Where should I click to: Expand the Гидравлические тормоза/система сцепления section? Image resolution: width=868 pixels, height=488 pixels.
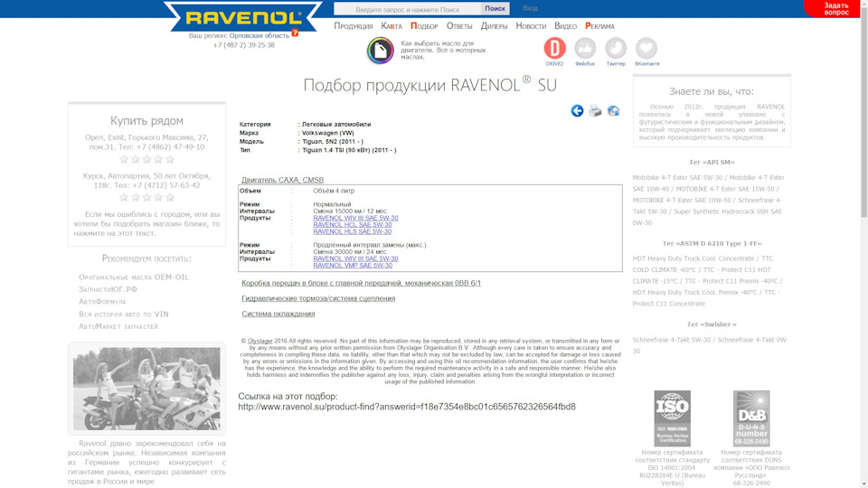pyautogui.click(x=318, y=298)
